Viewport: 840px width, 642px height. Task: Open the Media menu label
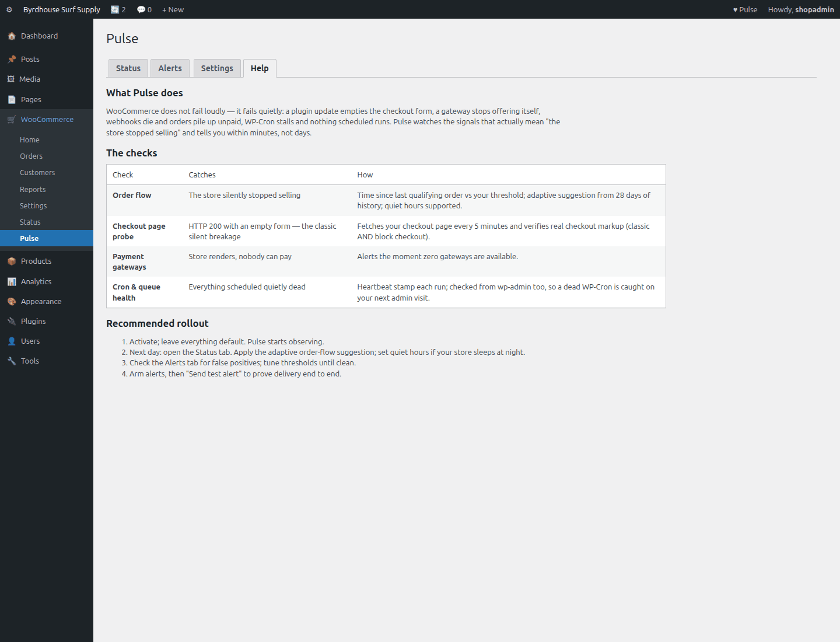30,79
